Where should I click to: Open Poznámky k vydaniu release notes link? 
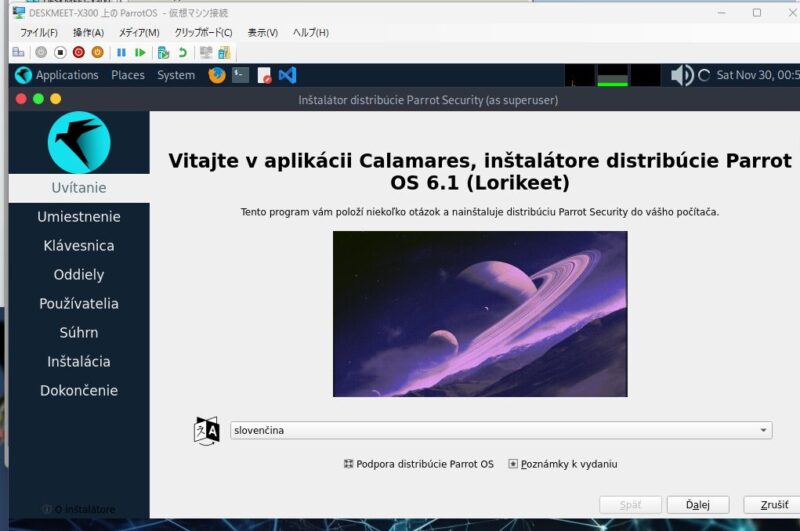tap(568, 464)
